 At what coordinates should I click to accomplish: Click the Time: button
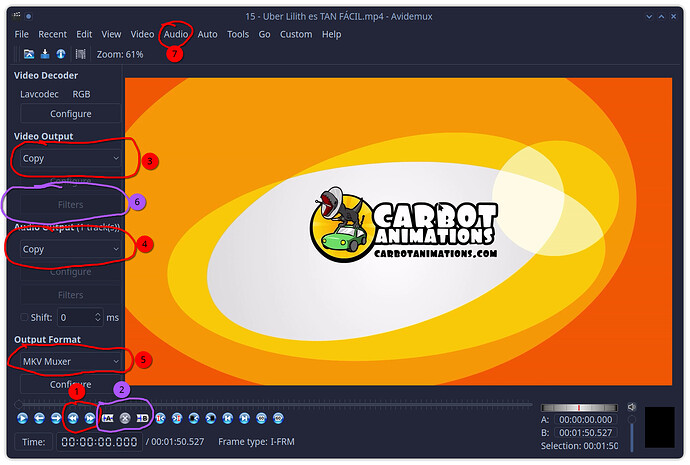34,442
